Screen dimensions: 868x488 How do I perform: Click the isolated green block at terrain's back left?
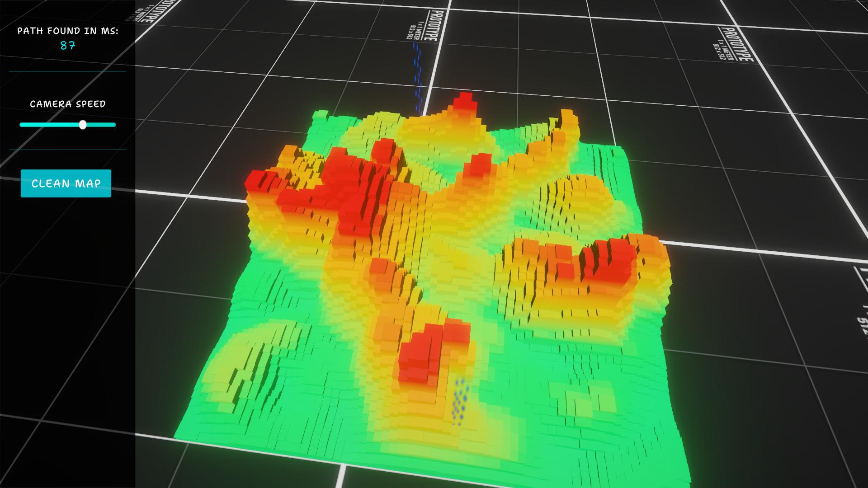321,114
